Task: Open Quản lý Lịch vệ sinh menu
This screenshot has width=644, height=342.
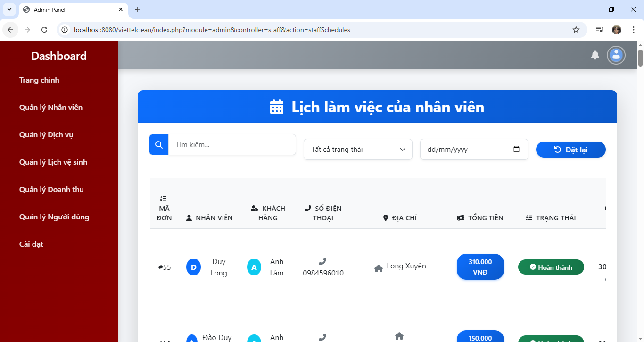Action: (x=53, y=162)
